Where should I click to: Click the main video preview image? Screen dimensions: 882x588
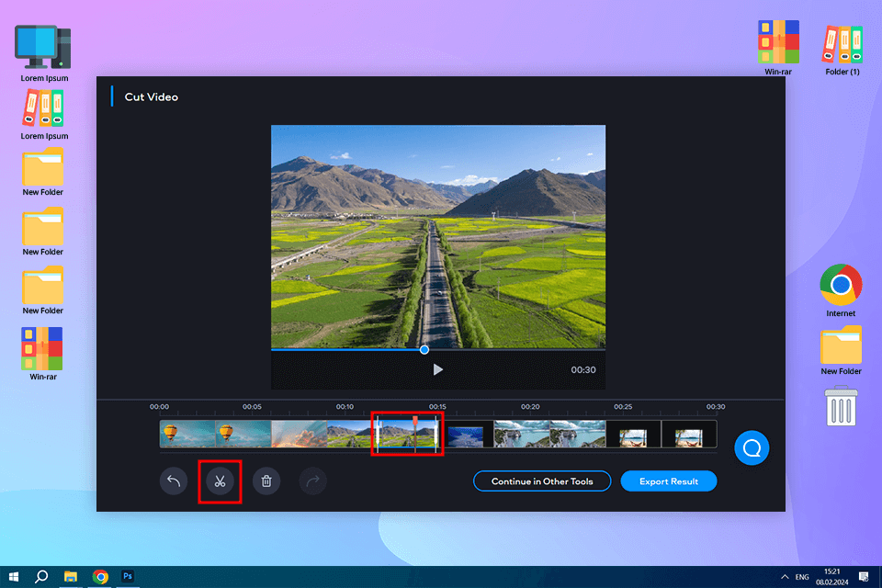click(438, 236)
